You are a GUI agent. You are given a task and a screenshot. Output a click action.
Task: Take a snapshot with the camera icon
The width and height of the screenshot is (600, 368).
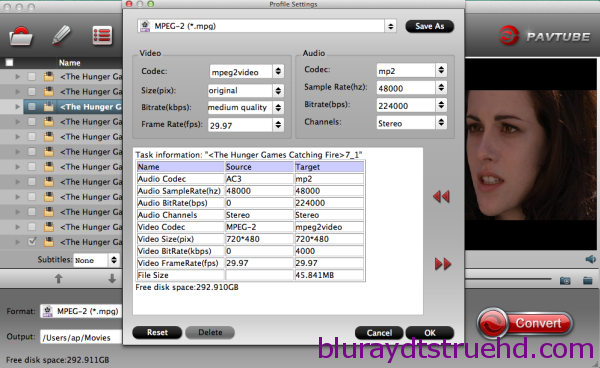pos(565,281)
